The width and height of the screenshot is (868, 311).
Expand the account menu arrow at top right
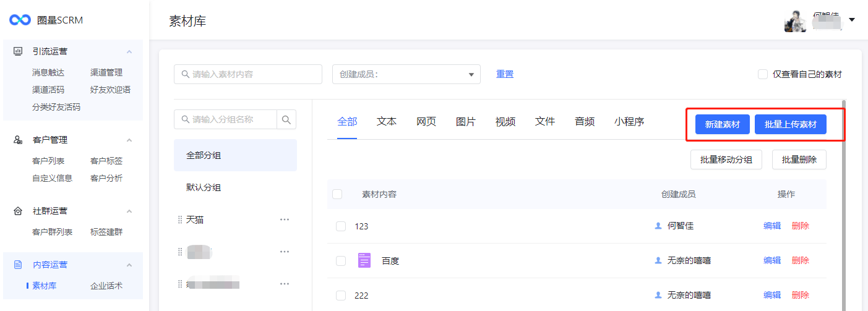coord(852,20)
